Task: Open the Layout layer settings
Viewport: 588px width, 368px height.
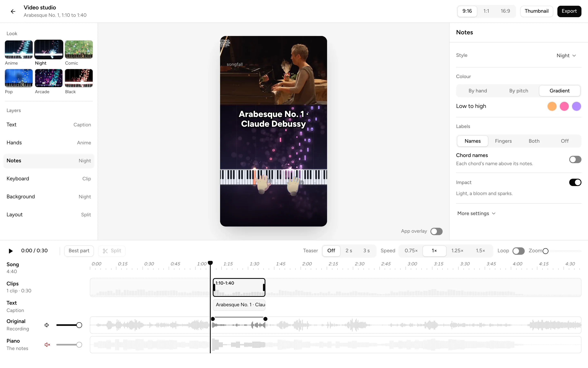Action: point(49,215)
